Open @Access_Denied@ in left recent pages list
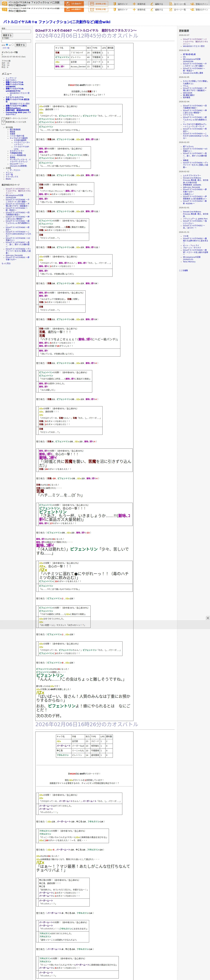 click(14, 255)
